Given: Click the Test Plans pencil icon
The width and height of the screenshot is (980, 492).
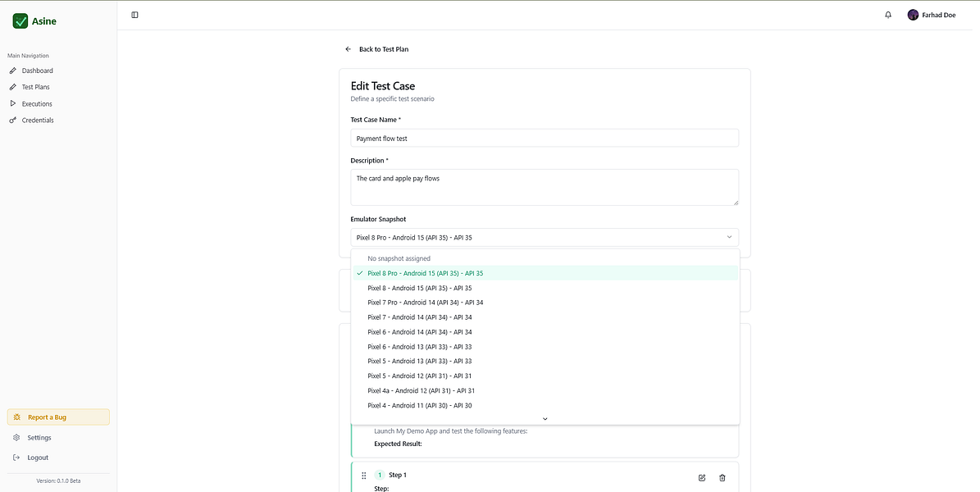Looking at the screenshot, I should point(13,87).
